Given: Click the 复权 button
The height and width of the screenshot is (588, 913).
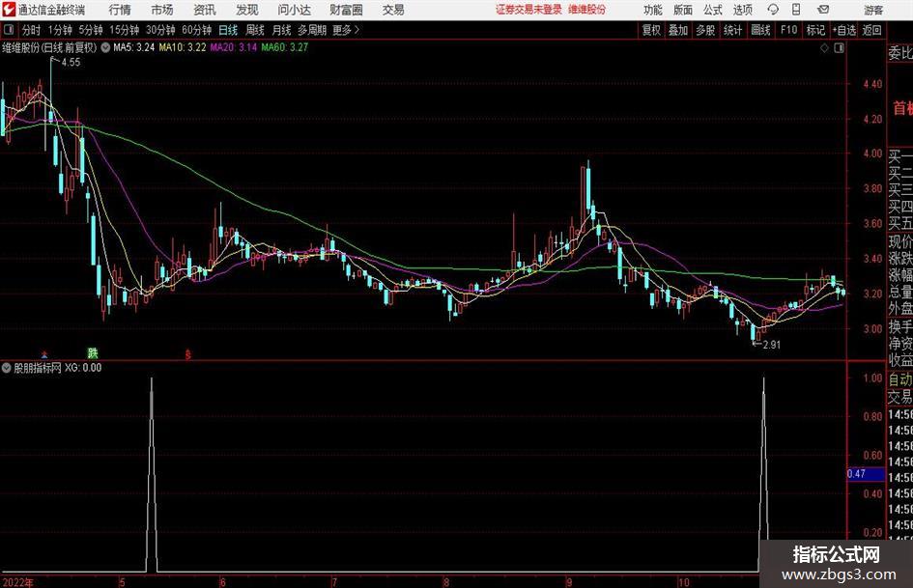Looking at the screenshot, I should pos(651,30).
